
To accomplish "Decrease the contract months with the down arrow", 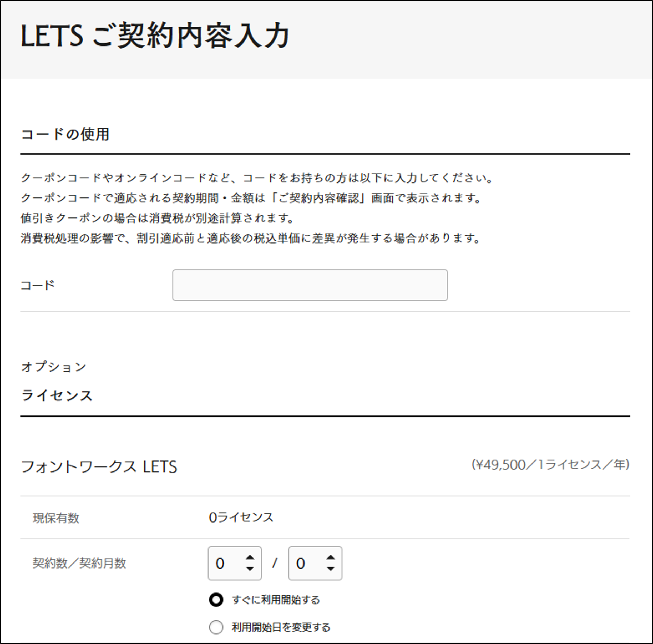I will (331, 569).
